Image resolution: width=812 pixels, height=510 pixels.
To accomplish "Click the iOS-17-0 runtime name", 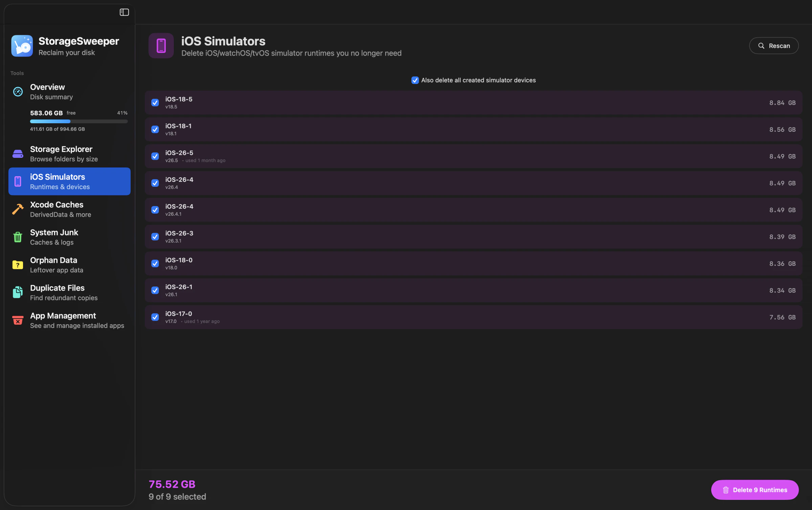I will tap(179, 314).
